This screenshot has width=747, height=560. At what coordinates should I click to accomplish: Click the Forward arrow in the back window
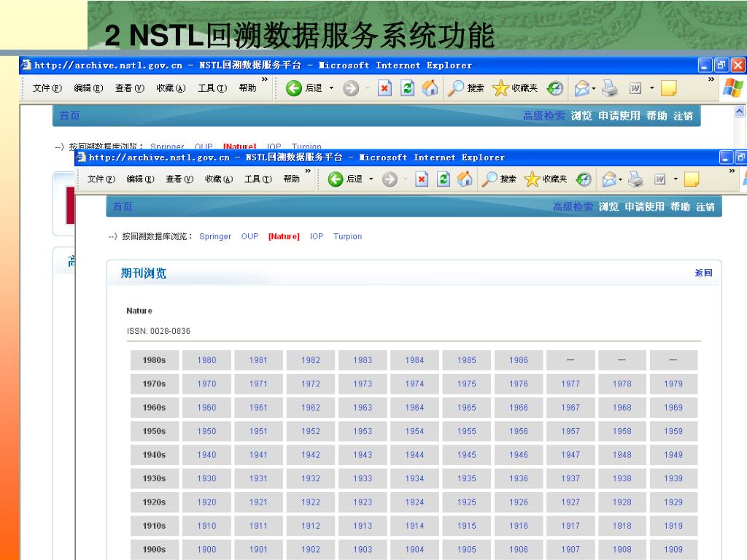pyautogui.click(x=351, y=88)
